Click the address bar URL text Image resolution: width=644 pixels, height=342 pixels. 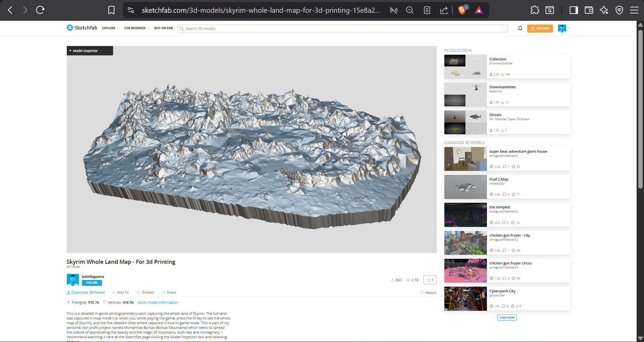[261, 10]
